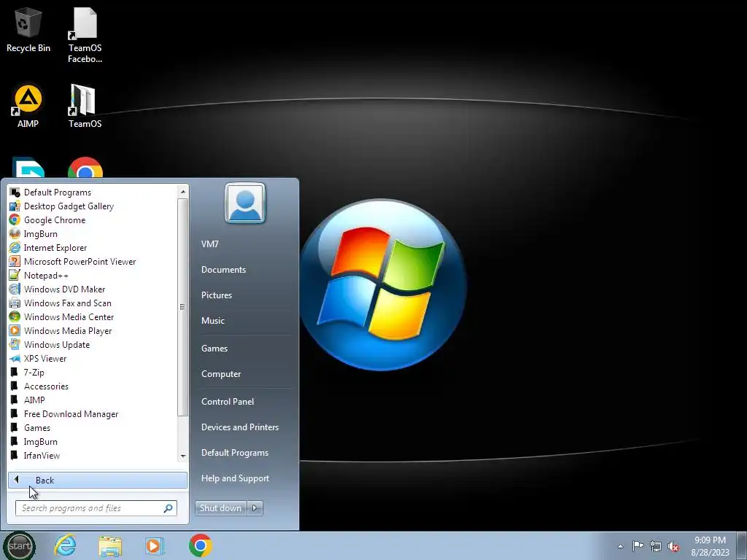This screenshot has height=560, width=747.
Task: Open Windows Media Player from the taskbar
Action: click(154, 545)
